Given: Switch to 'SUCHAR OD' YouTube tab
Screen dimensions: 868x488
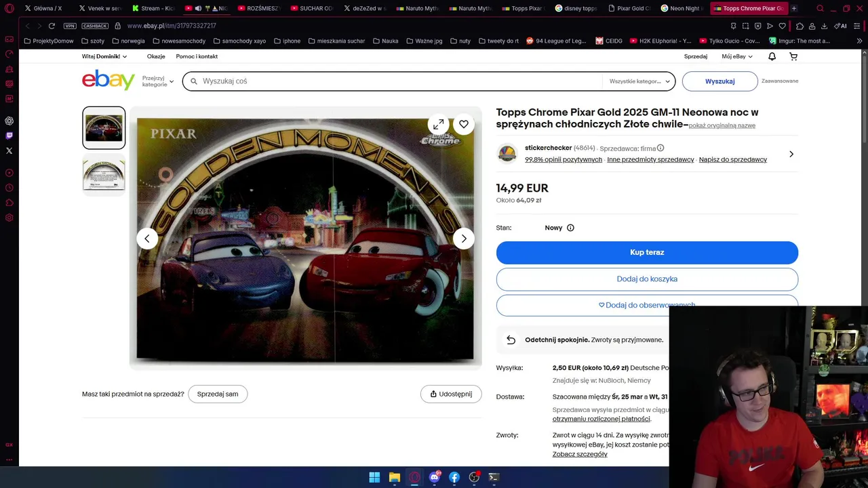Looking at the screenshot, I should 311,8.
